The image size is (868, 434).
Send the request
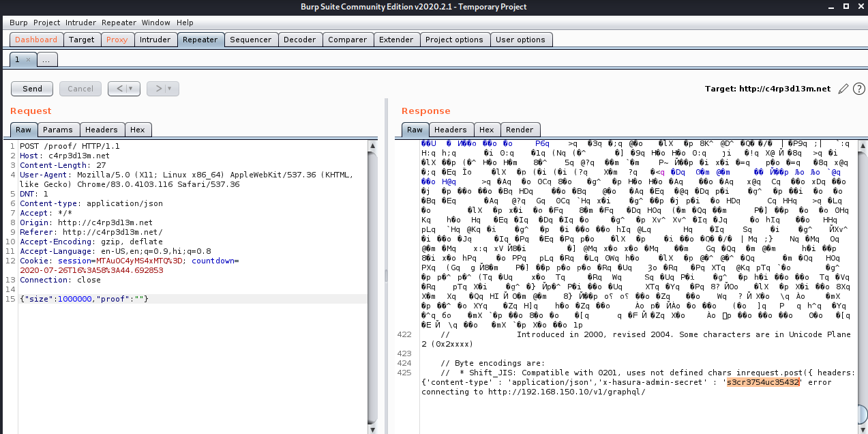click(33, 89)
